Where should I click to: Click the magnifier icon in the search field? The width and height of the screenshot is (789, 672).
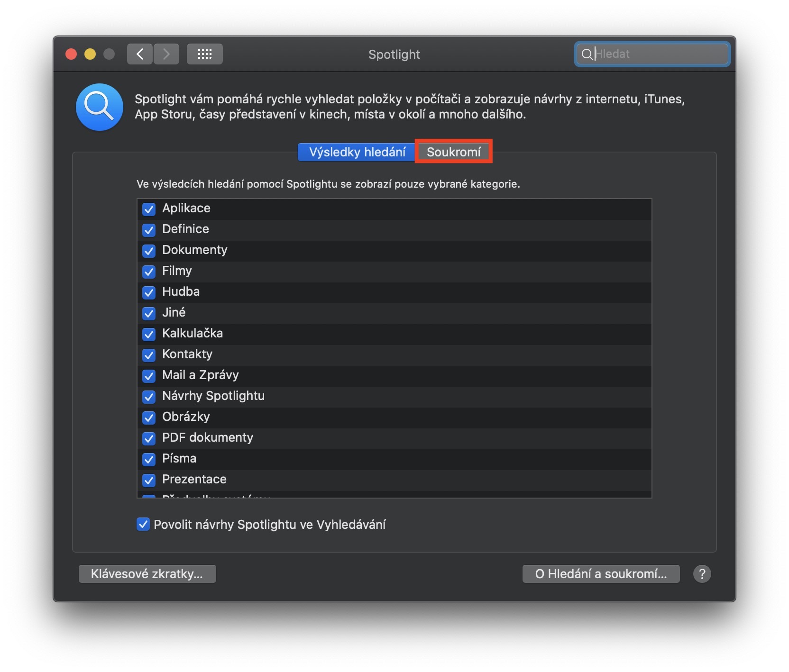587,54
